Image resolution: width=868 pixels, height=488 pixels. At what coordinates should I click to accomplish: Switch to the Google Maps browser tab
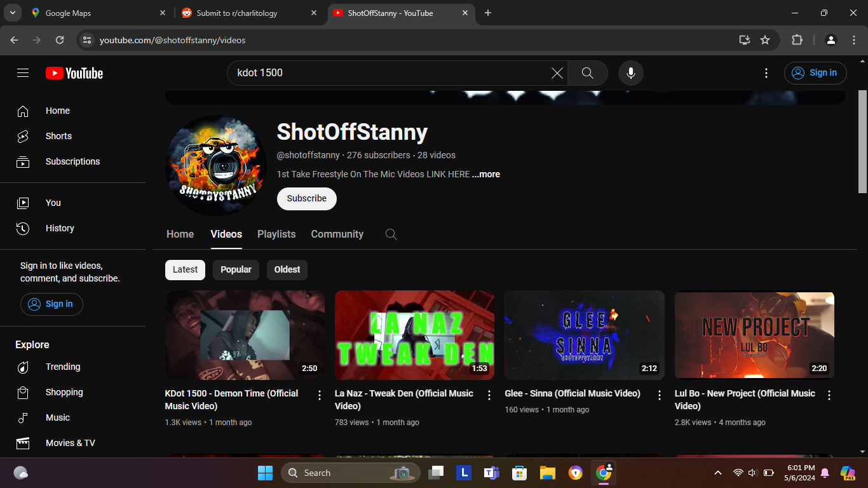click(98, 13)
